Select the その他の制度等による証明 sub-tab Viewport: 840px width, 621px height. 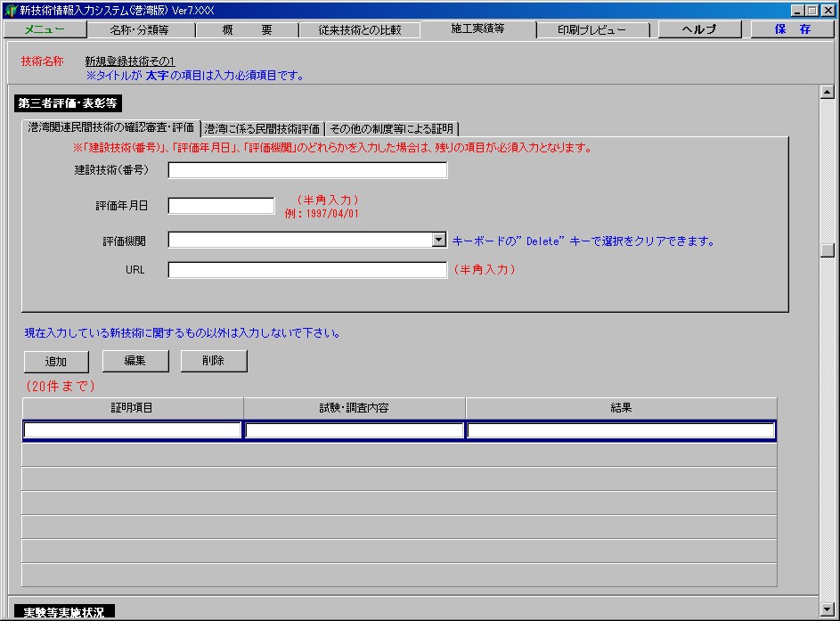click(392, 128)
